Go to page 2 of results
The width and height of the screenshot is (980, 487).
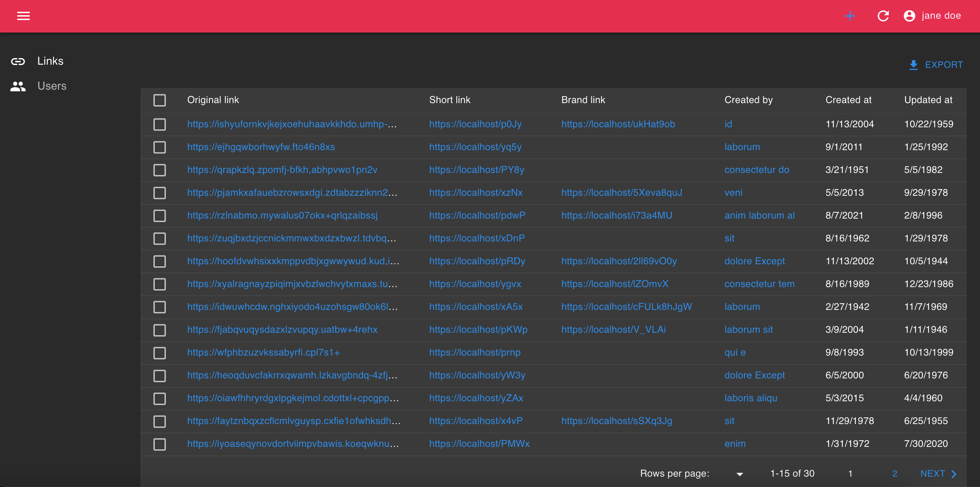click(894, 473)
